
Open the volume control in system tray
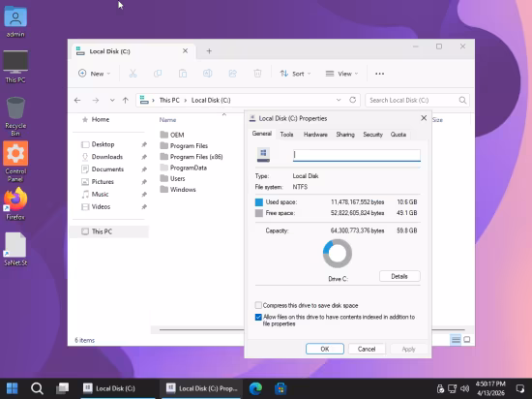[465, 388]
